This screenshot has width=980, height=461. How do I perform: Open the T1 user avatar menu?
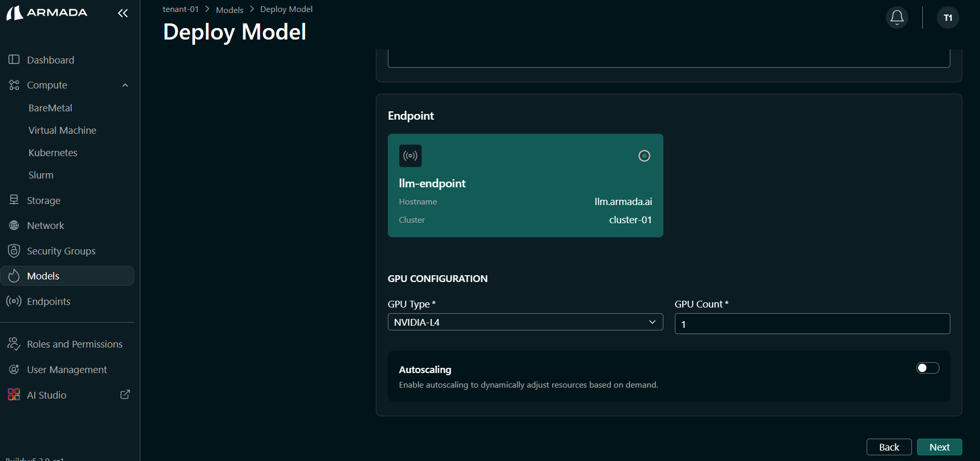point(948,18)
